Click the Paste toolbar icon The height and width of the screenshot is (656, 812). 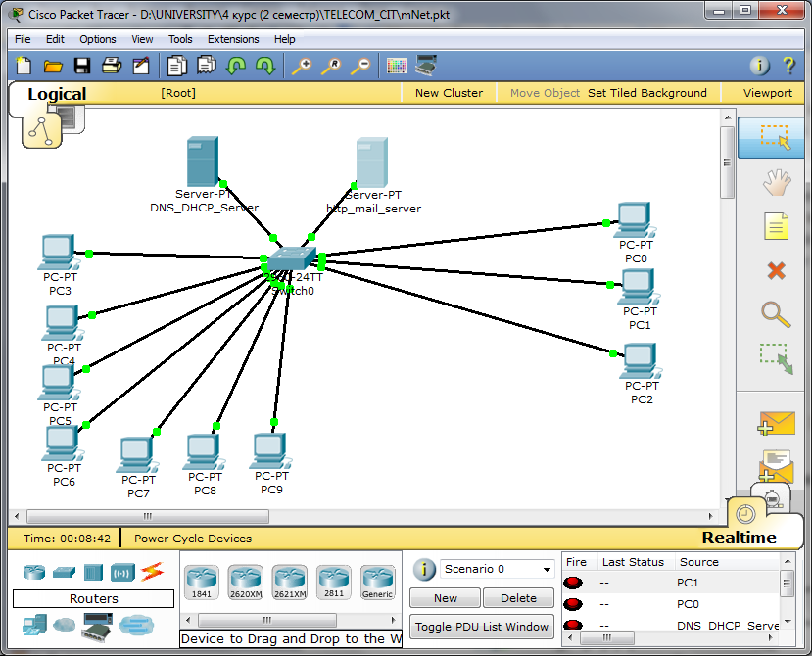tap(206, 66)
